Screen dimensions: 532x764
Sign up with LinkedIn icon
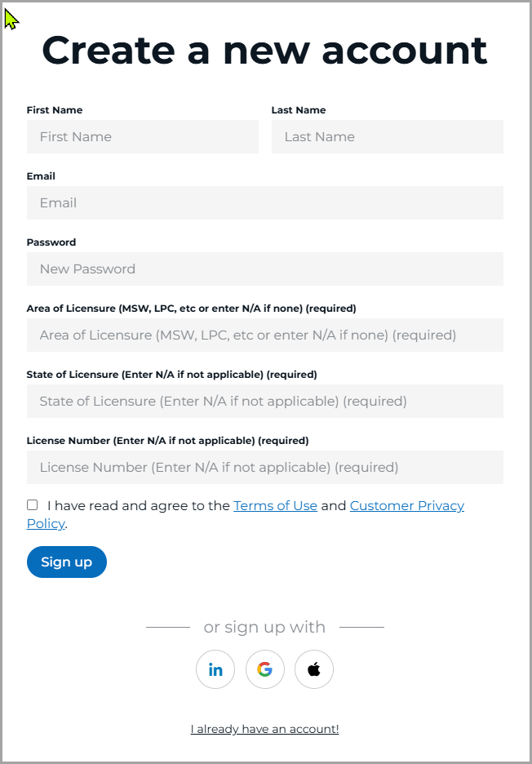coord(215,670)
